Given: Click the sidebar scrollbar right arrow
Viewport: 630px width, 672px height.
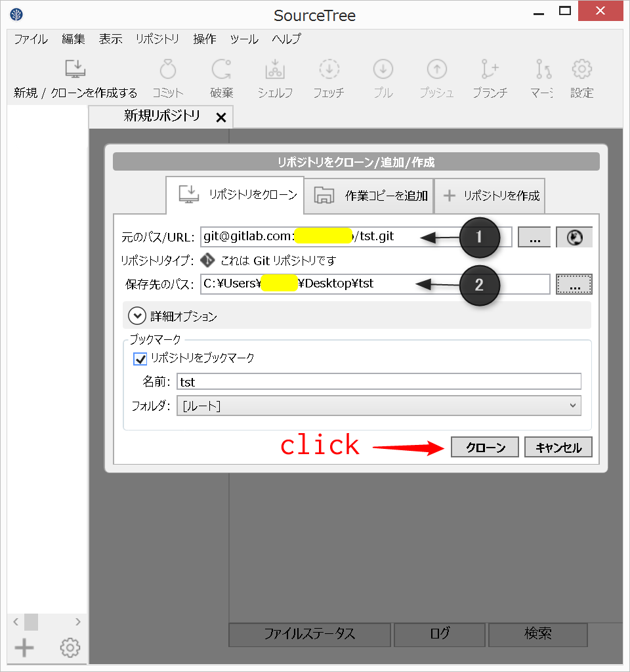Looking at the screenshot, I should click(78, 622).
